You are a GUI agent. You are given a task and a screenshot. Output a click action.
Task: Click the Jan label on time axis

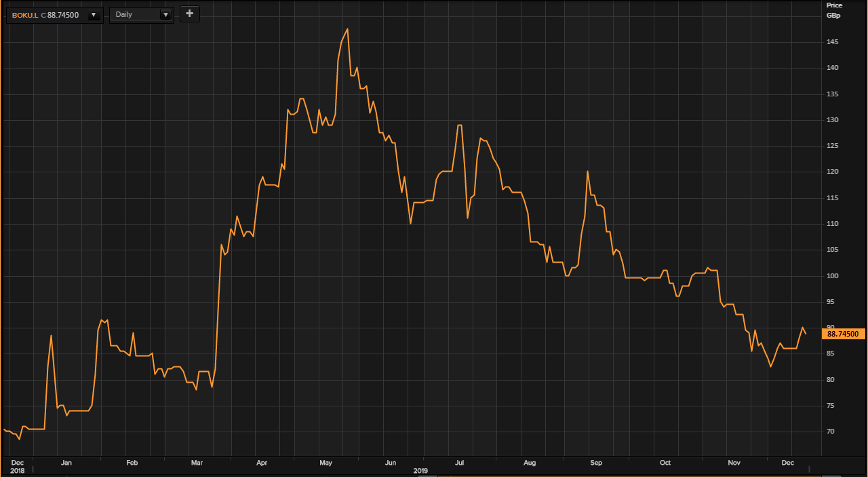click(66, 463)
